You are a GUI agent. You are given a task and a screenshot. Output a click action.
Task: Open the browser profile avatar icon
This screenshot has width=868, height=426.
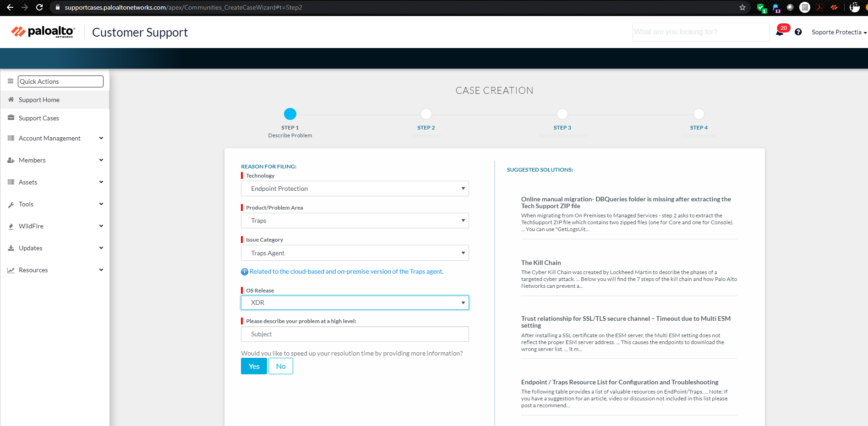[x=855, y=7]
